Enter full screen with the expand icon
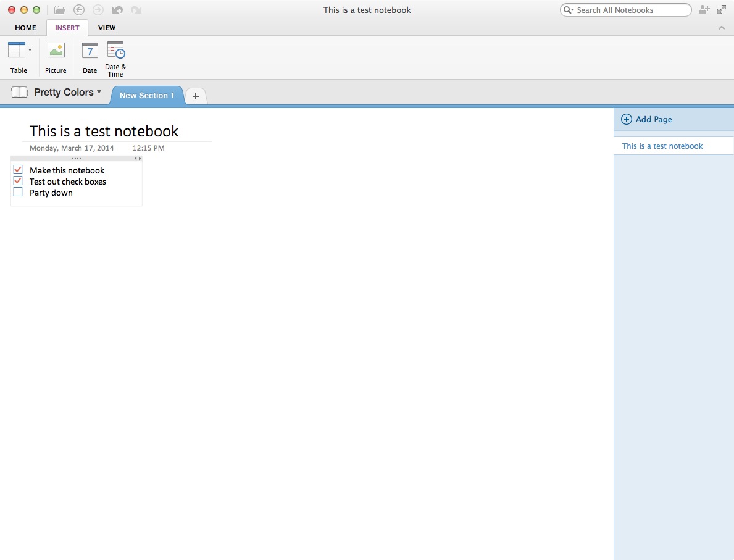This screenshot has width=734, height=560. click(722, 9)
